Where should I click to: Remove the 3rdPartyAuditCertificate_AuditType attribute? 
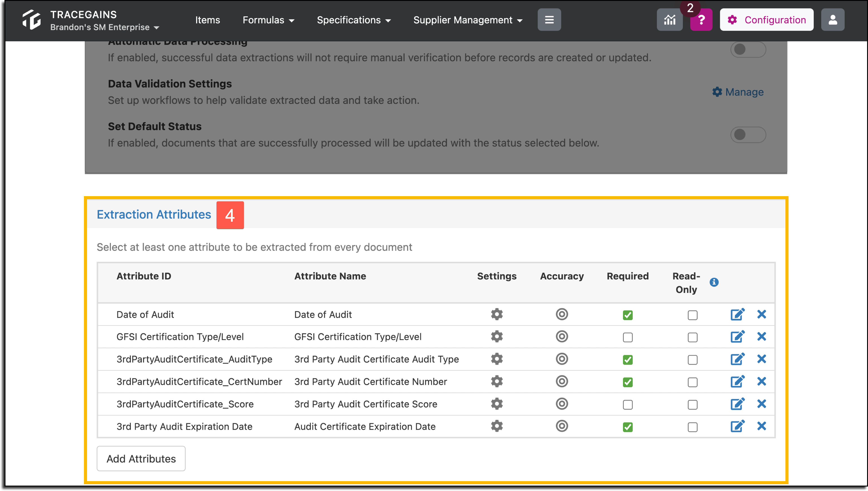[761, 359]
